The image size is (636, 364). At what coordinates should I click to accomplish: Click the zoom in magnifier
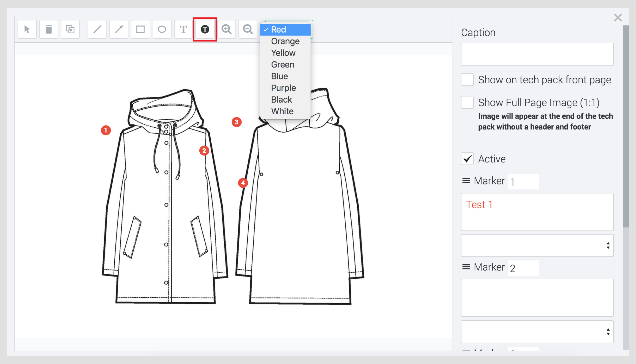[226, 29]
